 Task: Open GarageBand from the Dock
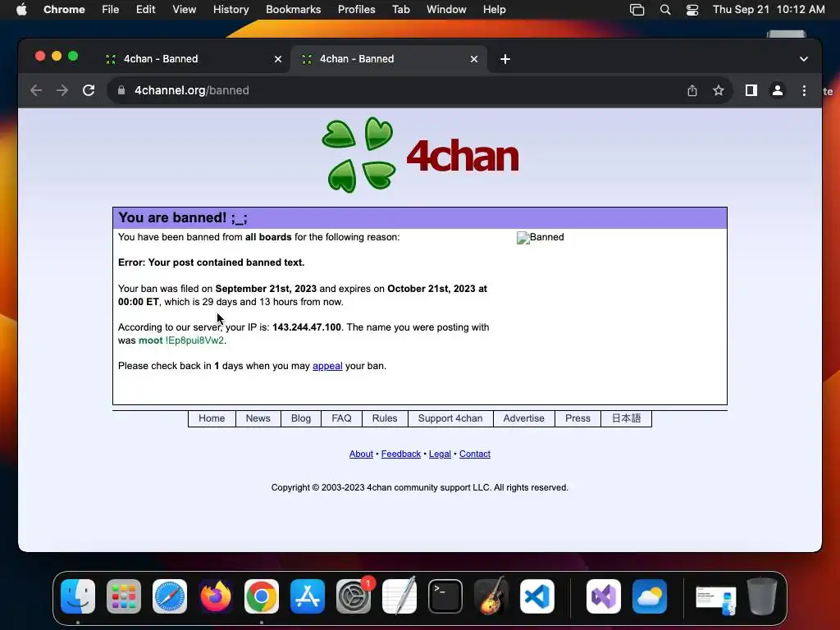click(x=491, y=596)
